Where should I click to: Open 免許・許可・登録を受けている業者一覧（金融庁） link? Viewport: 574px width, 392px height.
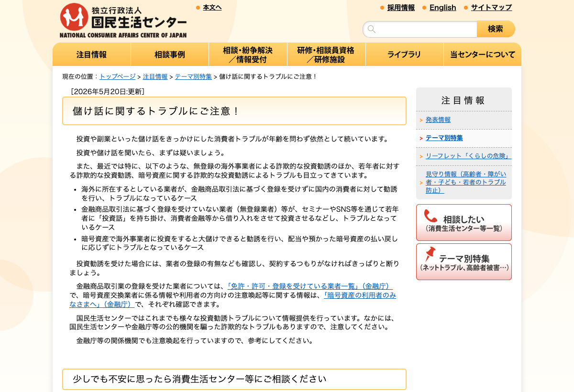point(309,286)
